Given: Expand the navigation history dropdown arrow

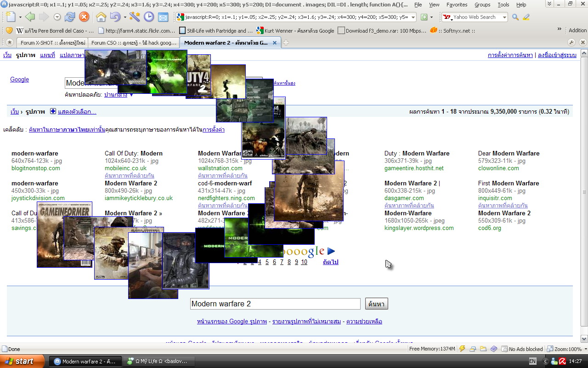Looking at the screenshot, I should click(x=57, y=17).
